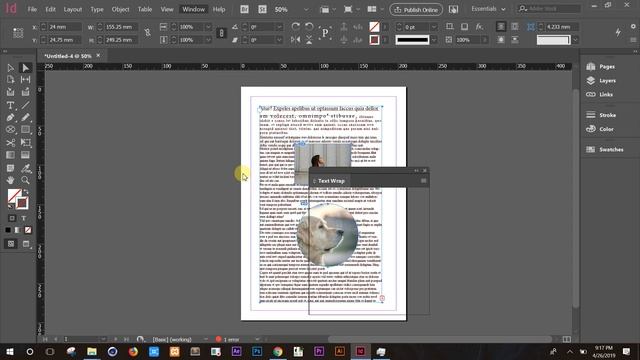
Task: Click the 1 error preflight indicator
Action: coord(227,339)
